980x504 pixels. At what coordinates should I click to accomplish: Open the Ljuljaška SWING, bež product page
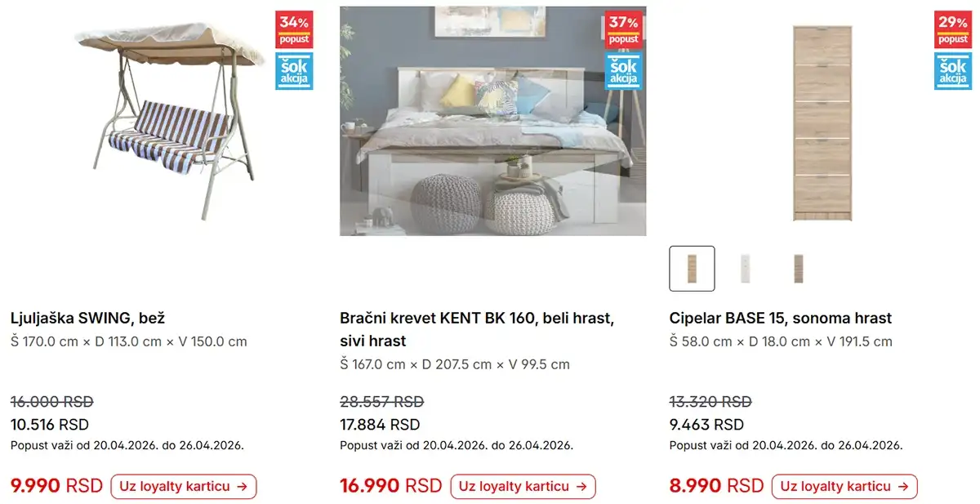click(x=88, y=318)
